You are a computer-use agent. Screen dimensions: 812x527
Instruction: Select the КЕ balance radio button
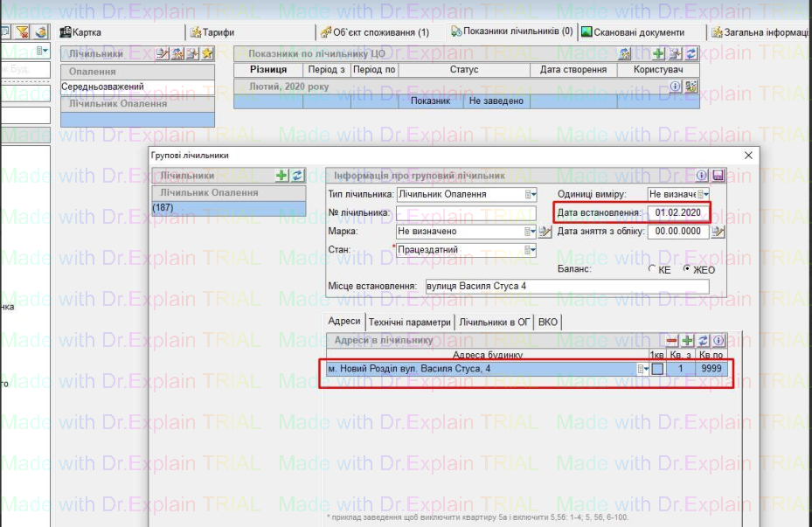pyautogui.click(x=652, y=269)
